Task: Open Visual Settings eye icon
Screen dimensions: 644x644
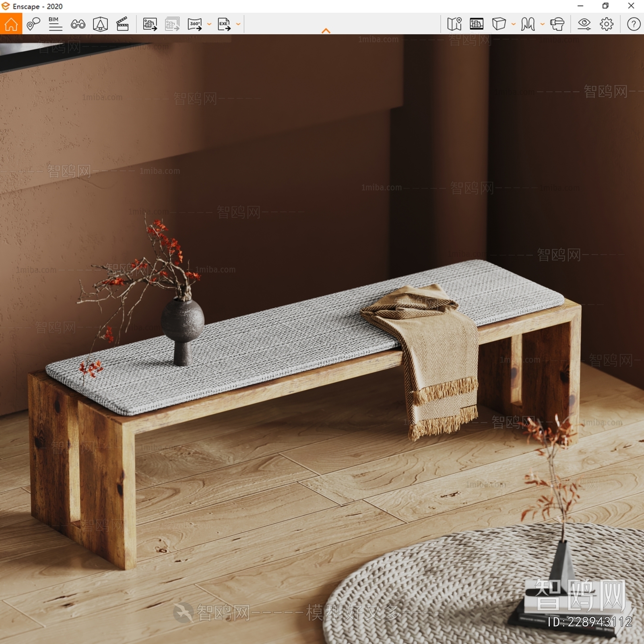Action: [x=584, y=24]
